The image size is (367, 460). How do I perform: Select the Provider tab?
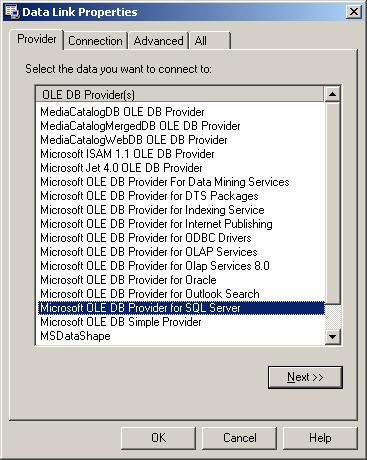[x=37, y=39]
